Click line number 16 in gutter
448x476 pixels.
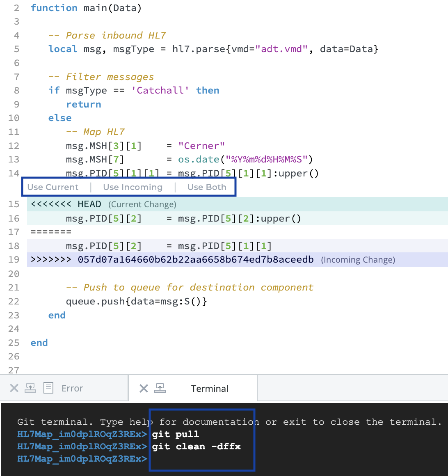pyautogui.click(x=14, y=218)
